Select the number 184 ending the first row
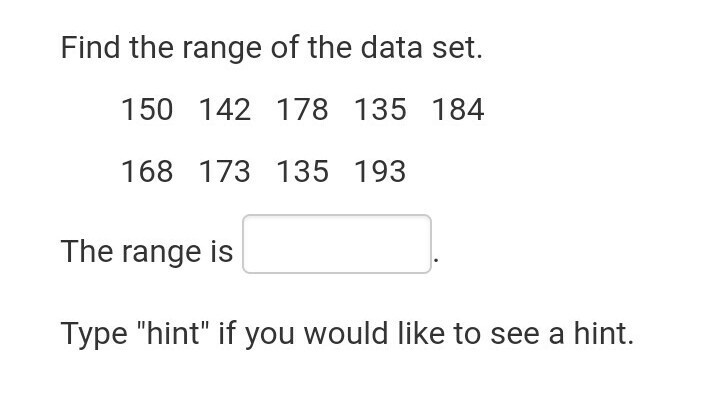 tap(458, 110)
